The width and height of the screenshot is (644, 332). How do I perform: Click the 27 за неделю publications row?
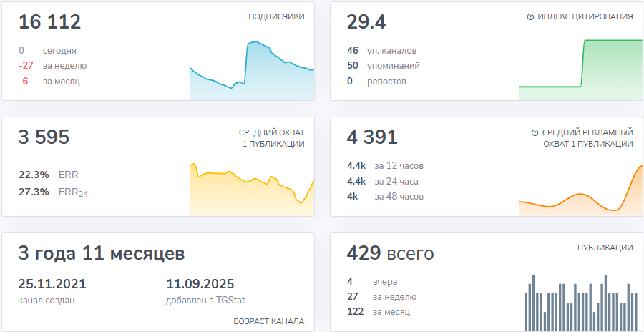tap(381, 297)
